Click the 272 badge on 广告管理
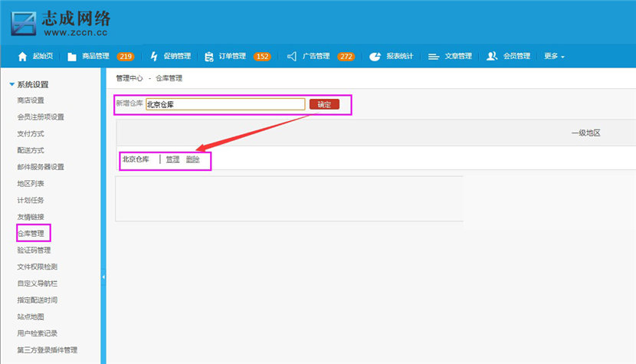The height and width of the screenshot is (364, 636). 346,57
